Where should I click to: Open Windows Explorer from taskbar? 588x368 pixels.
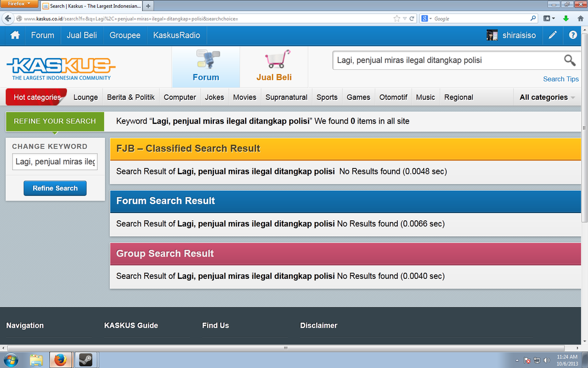(x=36, y=360)
